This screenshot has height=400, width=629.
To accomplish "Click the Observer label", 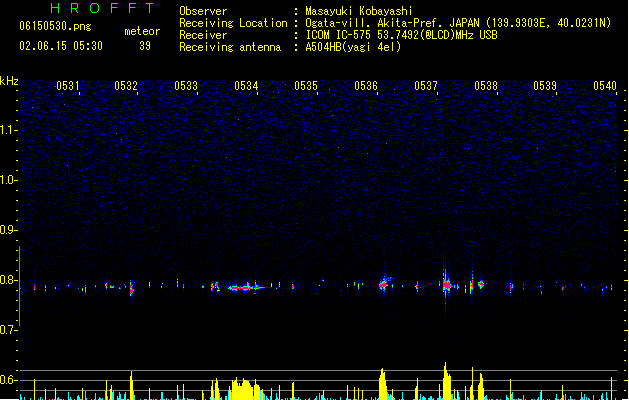I will tap(203, 11).
